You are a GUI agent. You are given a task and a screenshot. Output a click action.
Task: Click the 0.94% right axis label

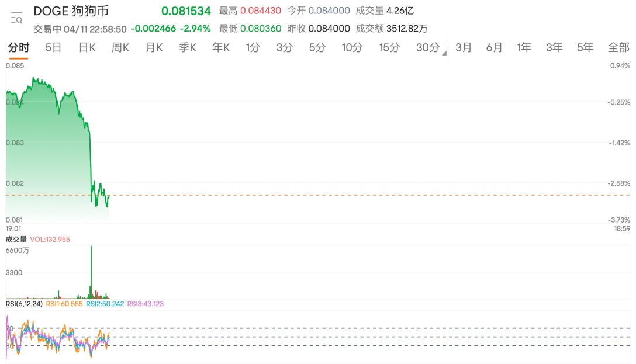point(620,65)
